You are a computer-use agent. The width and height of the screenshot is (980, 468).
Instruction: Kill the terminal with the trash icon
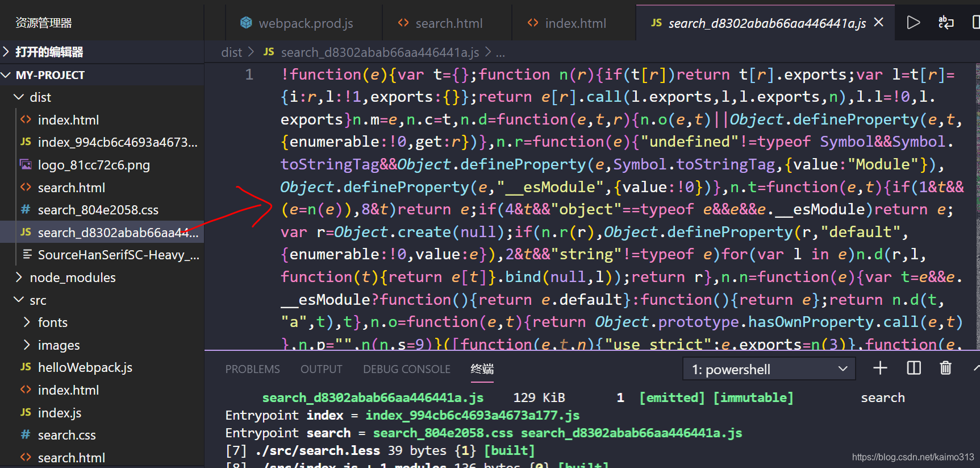click(945, 368)
